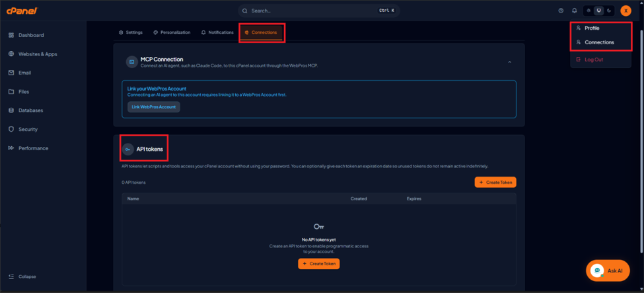The width and height of the screenshot is (644, 293).
Task: Open the Ask AI chat button
Action: pyautogui.click(x=608, y=271)
